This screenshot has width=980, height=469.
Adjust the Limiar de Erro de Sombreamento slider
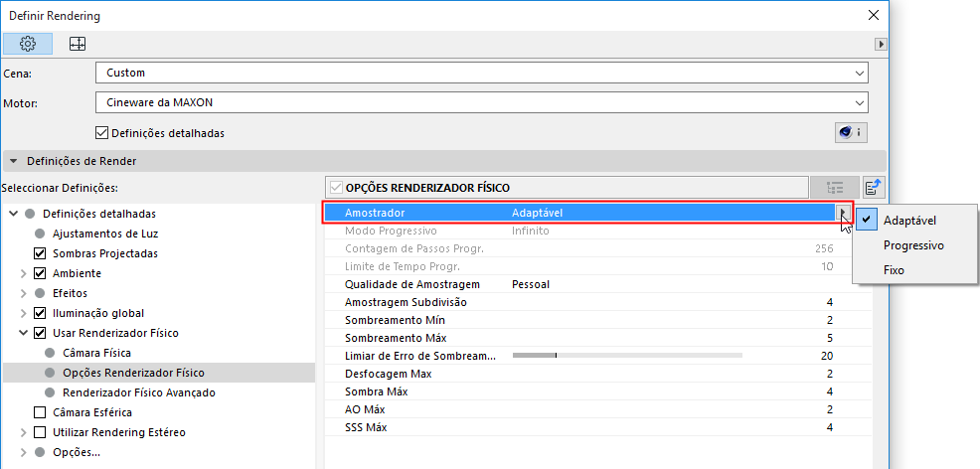click(627, 356)
